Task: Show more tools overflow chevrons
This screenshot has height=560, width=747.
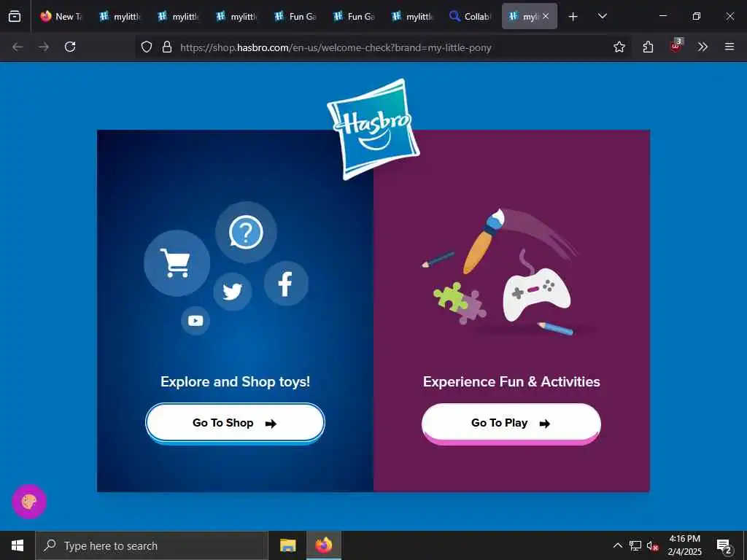Action: pos(703,47)
